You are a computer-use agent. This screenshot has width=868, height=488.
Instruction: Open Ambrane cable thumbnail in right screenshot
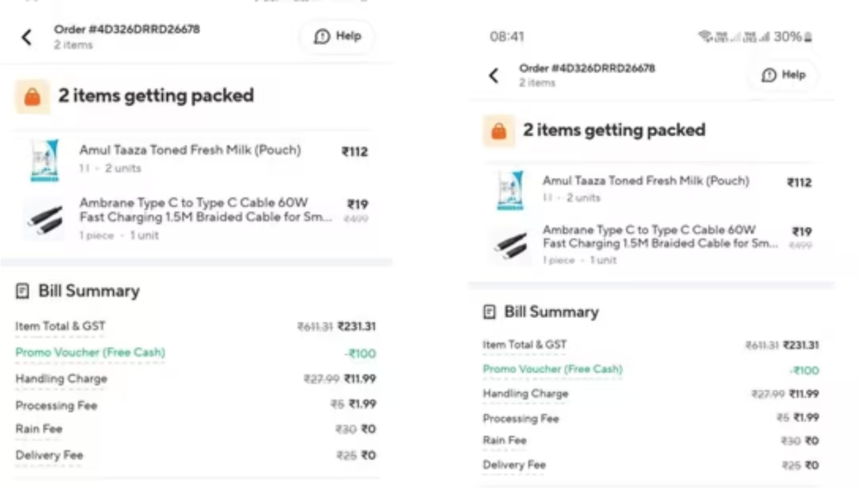point(510,245)
